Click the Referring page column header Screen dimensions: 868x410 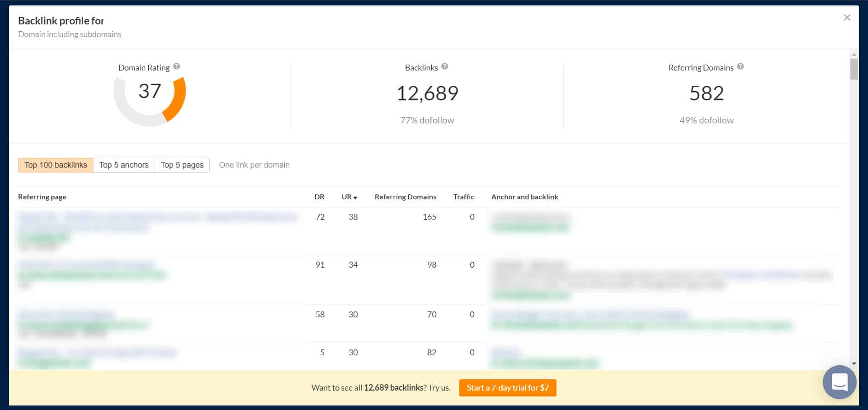[x=42, y=197]
